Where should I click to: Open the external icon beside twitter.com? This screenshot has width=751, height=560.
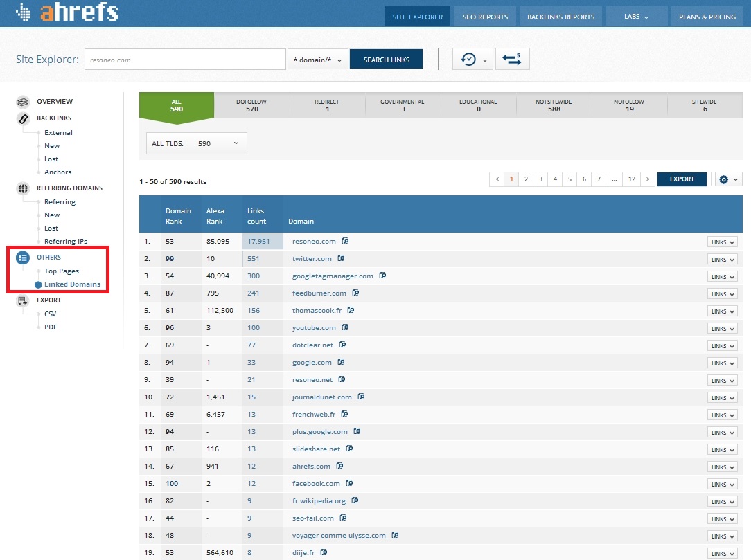click(341, 258)
